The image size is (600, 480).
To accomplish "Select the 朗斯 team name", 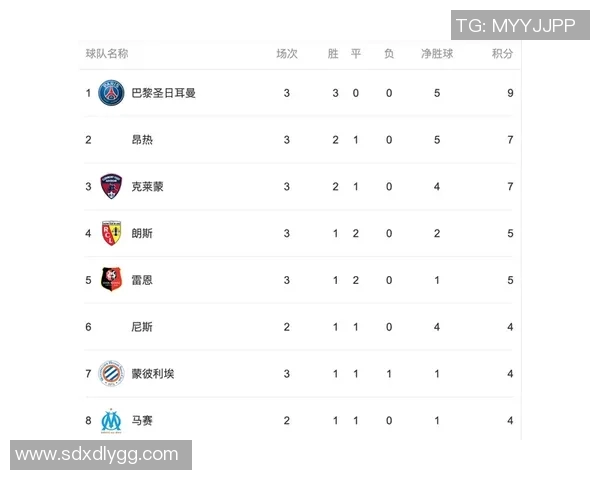I will [x=142, y=233].
